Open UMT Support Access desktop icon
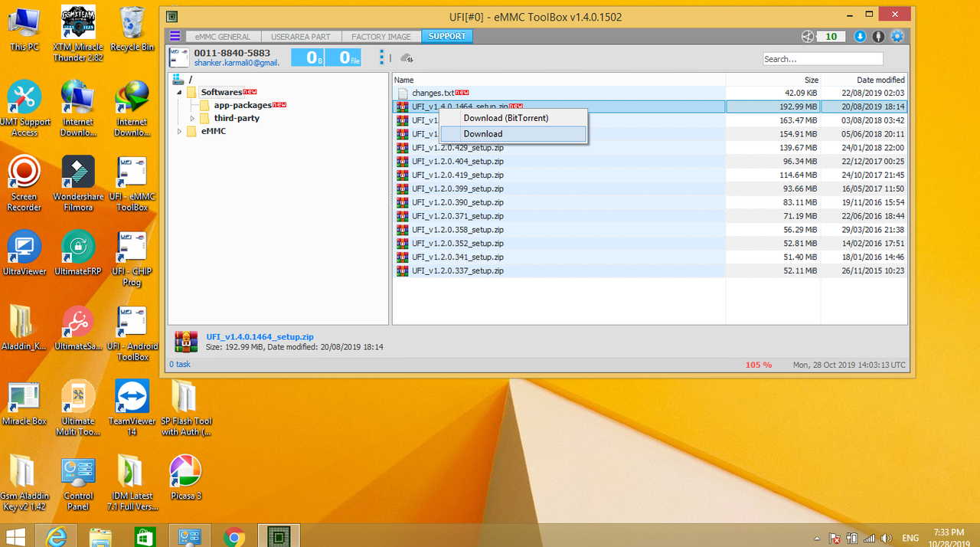The height and width of the screenshot is (547, 980). (24, 110)
